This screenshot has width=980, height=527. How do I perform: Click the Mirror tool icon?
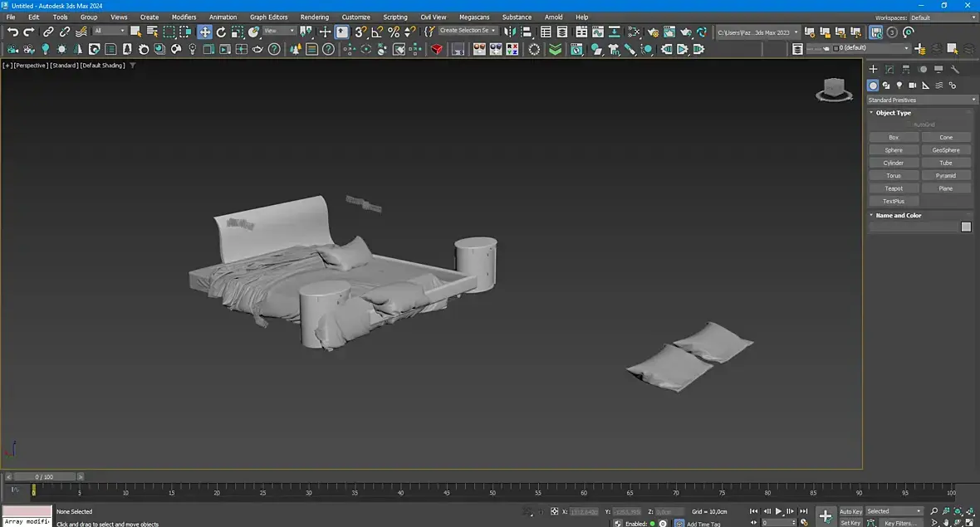pos(511,32)
